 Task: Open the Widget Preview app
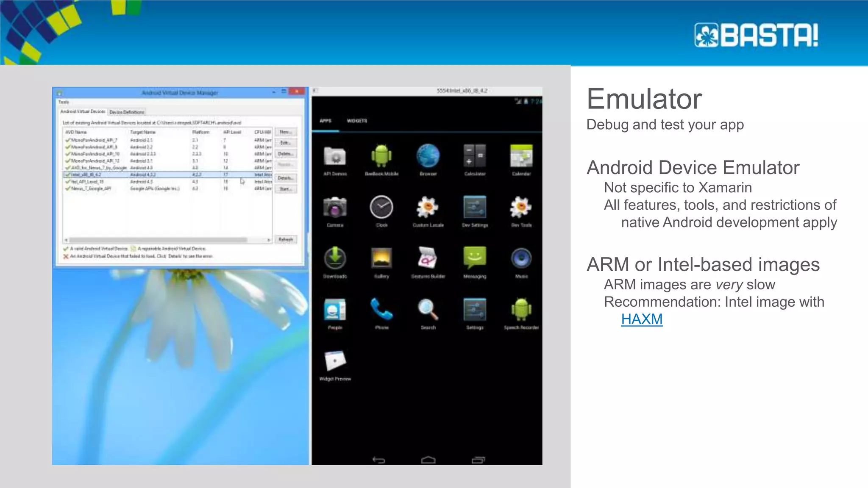[x=335, y=365]
